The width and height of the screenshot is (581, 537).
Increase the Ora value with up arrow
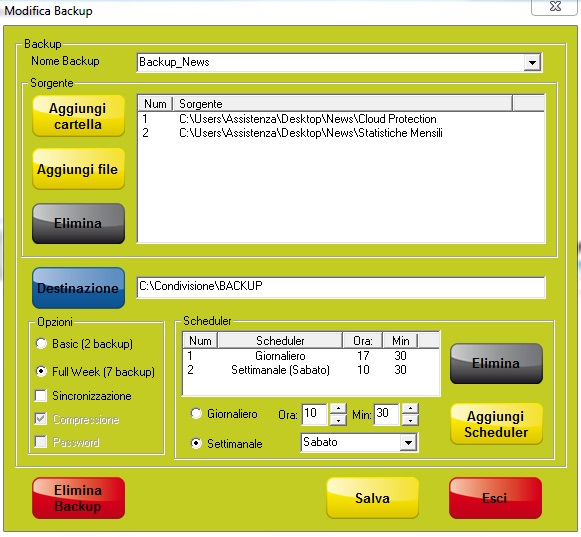338,409
